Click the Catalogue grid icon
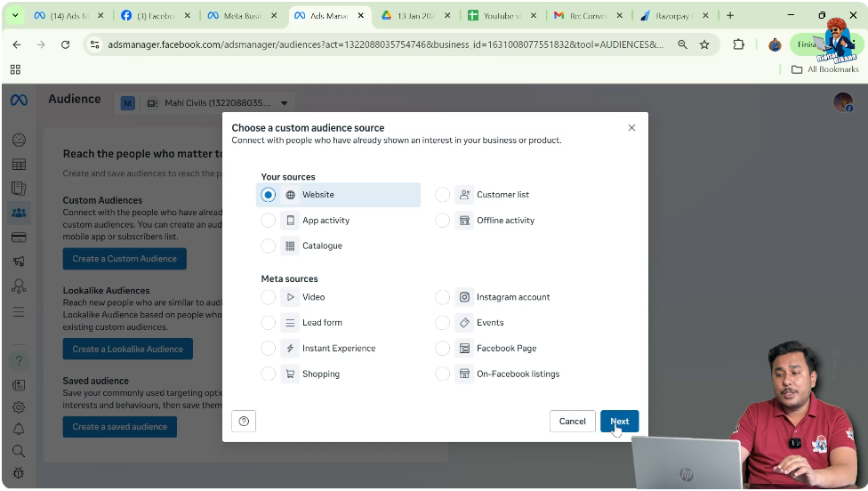 click(x=290, y=245)
